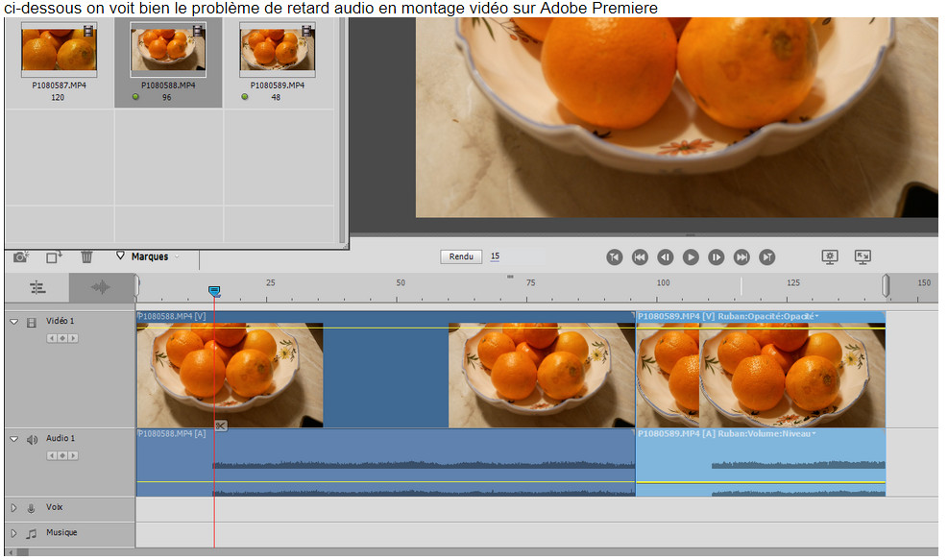Viewport: 948px width, 560px height.
Task: Step forward one frame
Action: 716,257
